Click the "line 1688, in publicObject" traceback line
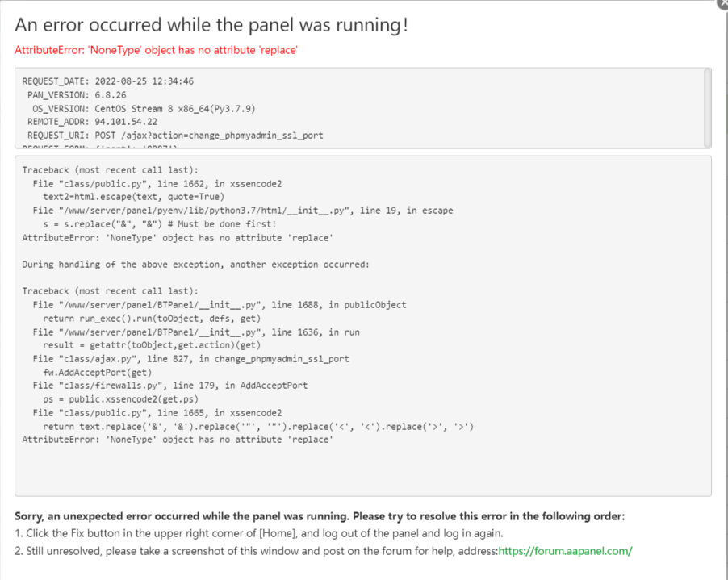 (x=220, y=305)
